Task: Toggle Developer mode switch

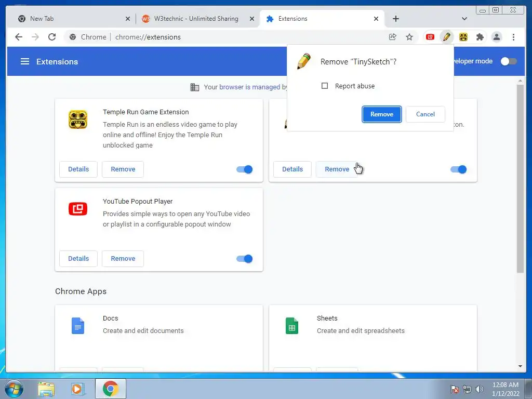Action: click(509, 61)
